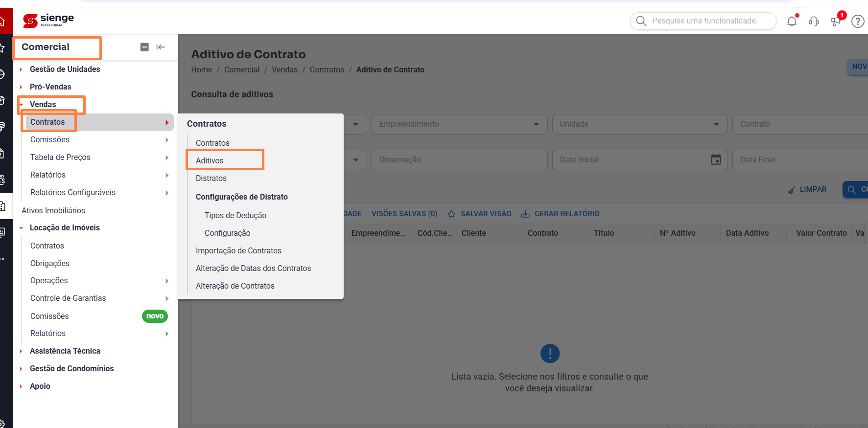Click the Limpar button
The height and width of the screenshot is (428, 868).
807,189
